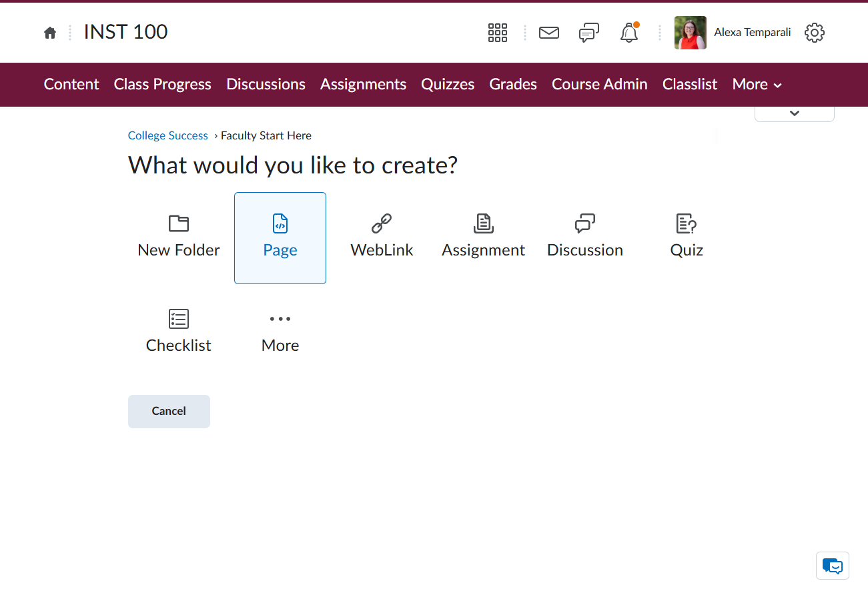Follow the College Success breadcrumb link

tap(168, 135)
